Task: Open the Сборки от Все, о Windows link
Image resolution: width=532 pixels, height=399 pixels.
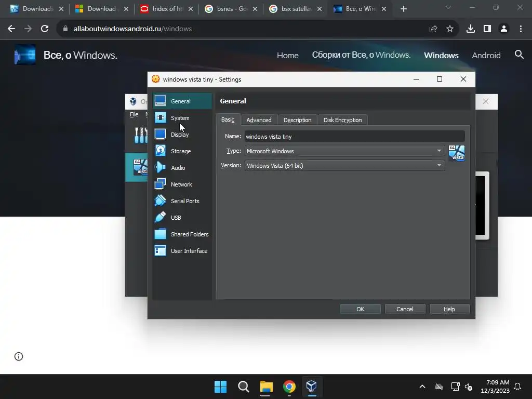Action: (361, 55)
